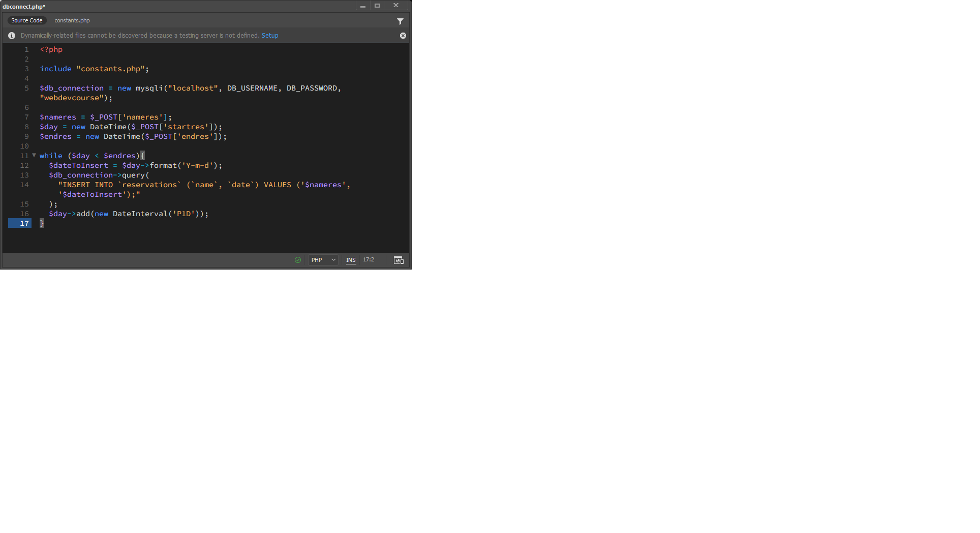
Task: Open the PHP language dropdown
Action: (x=323, y=260)
